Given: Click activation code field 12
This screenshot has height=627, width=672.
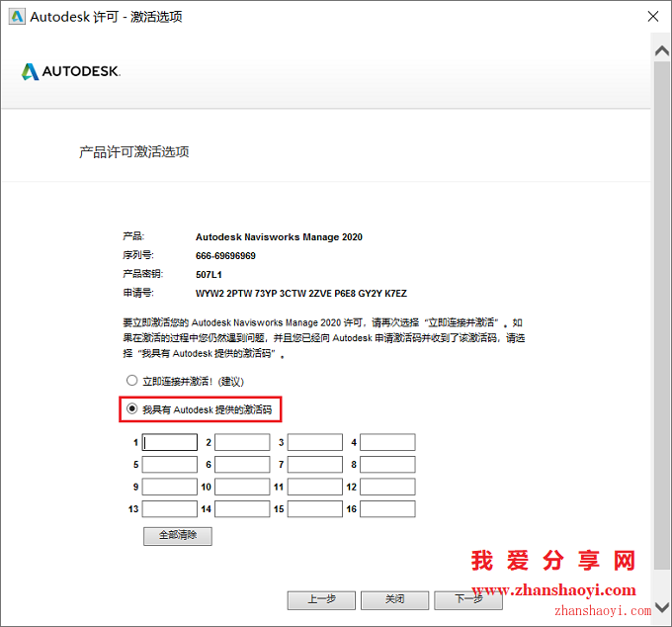Looking at the screenshot, I should pos(387,487).
